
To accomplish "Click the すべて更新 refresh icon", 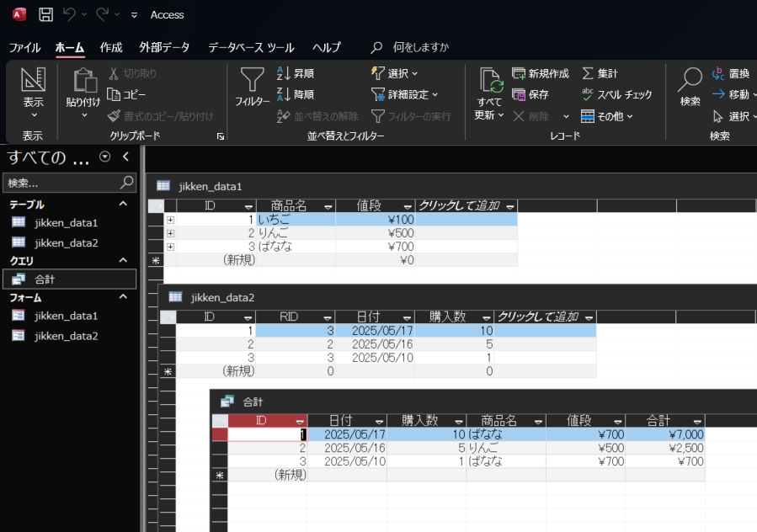I will (x=492, y=80).
